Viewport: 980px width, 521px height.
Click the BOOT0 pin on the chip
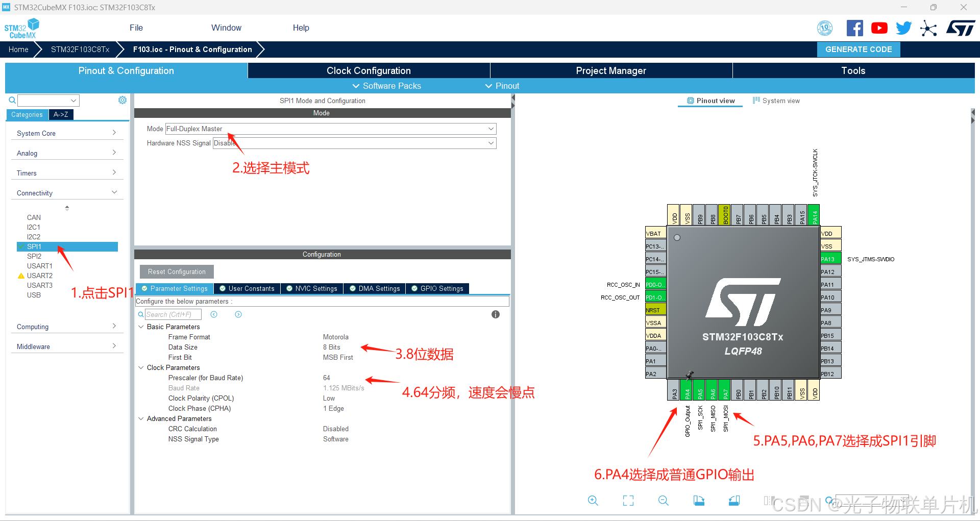725,215
